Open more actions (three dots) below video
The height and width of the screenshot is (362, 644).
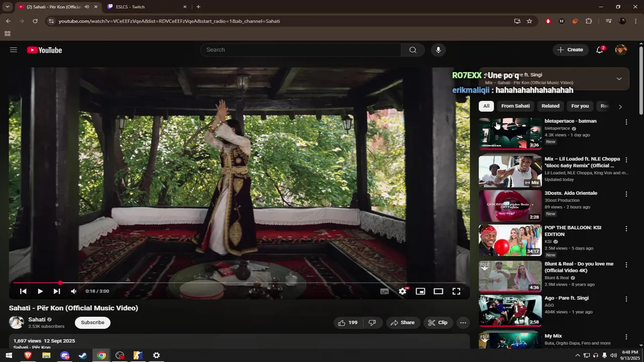click(463, 323)
